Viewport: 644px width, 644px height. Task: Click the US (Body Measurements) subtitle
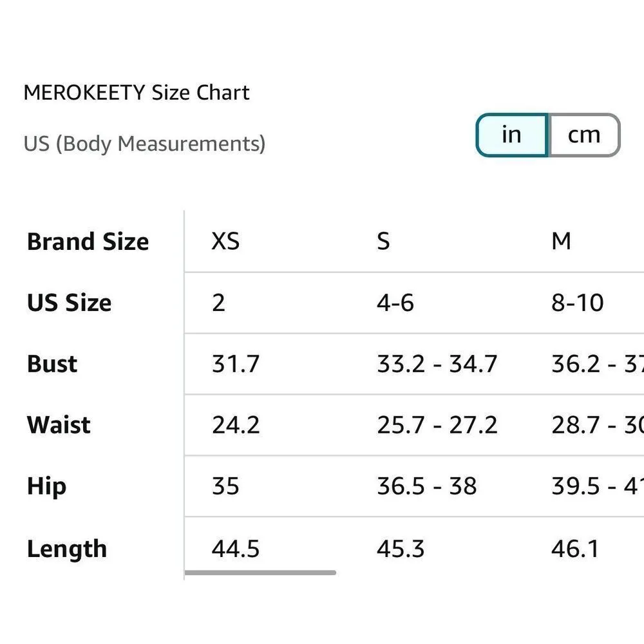pos(144,143)
